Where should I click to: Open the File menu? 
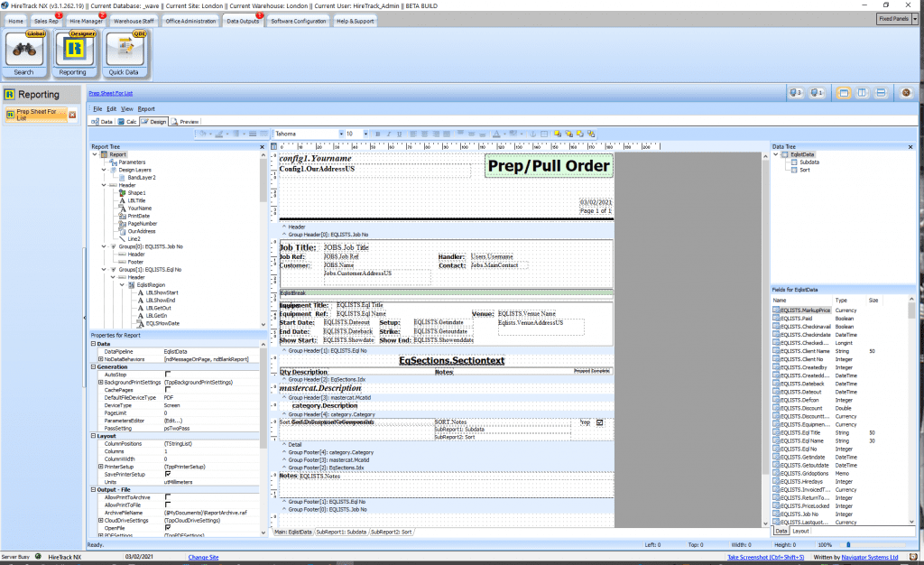pos(97,109)
